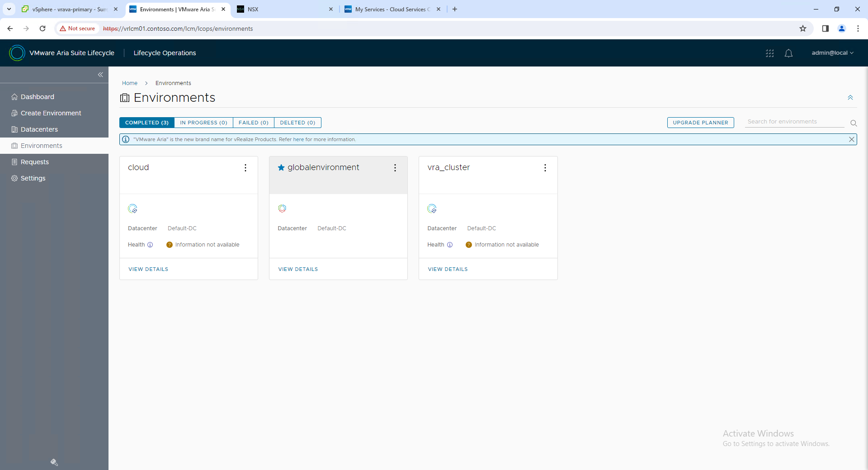
Task: Click the environment search magnifier icon
Action: 854,123
